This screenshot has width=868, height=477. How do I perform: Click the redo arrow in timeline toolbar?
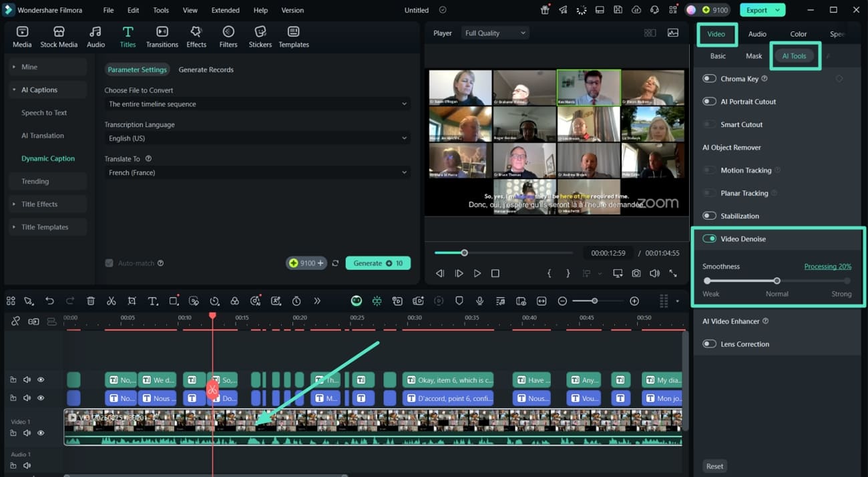[x=70, y=301]
